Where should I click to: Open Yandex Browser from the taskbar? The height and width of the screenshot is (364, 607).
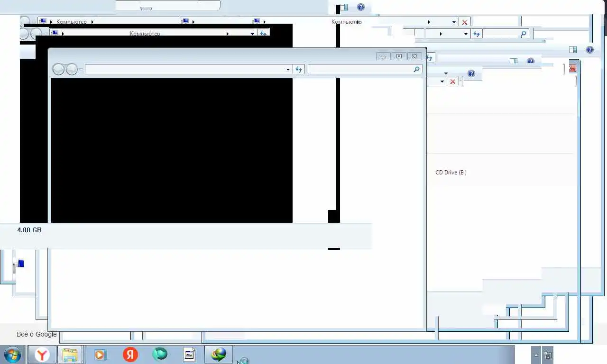(x=42, y=355)
